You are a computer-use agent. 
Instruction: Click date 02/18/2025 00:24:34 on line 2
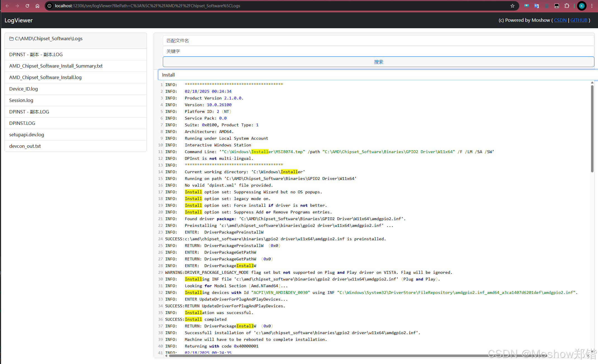click(208, 91)
